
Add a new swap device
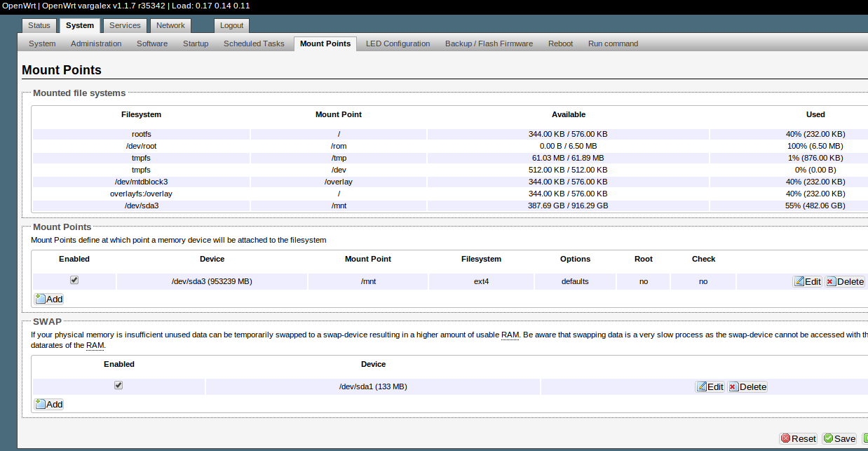tap(49, 404)
